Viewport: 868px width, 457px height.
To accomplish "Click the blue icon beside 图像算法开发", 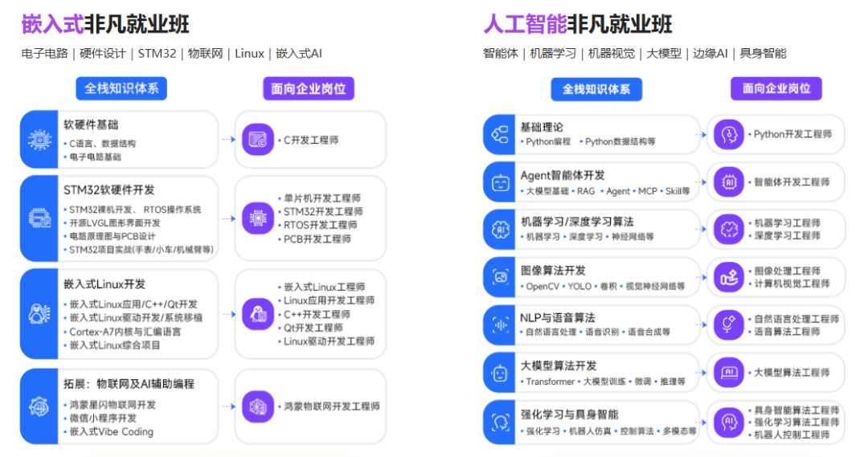I will (x=500, y=277).
